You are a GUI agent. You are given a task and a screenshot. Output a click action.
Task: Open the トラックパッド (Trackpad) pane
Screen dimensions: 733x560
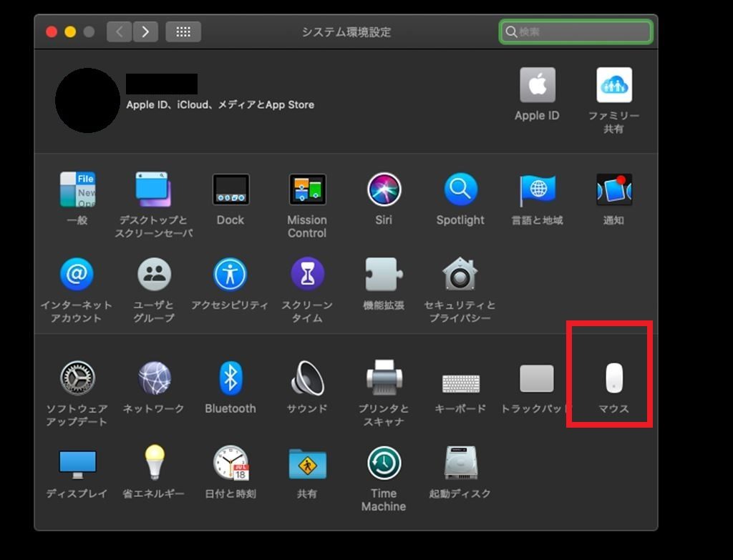(536, 379)
